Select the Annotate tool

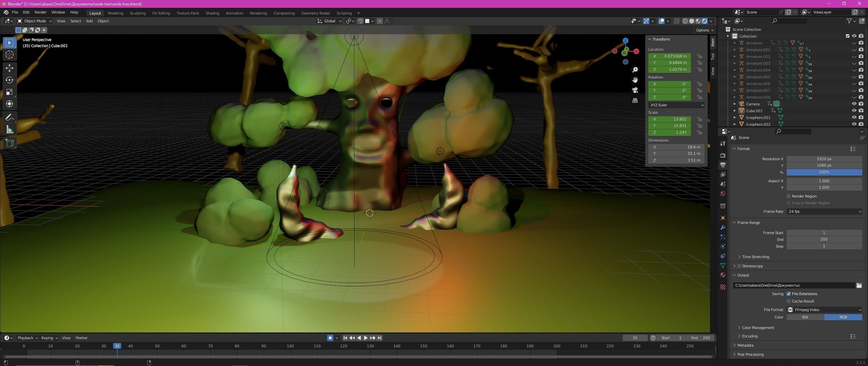coord(9,118)
